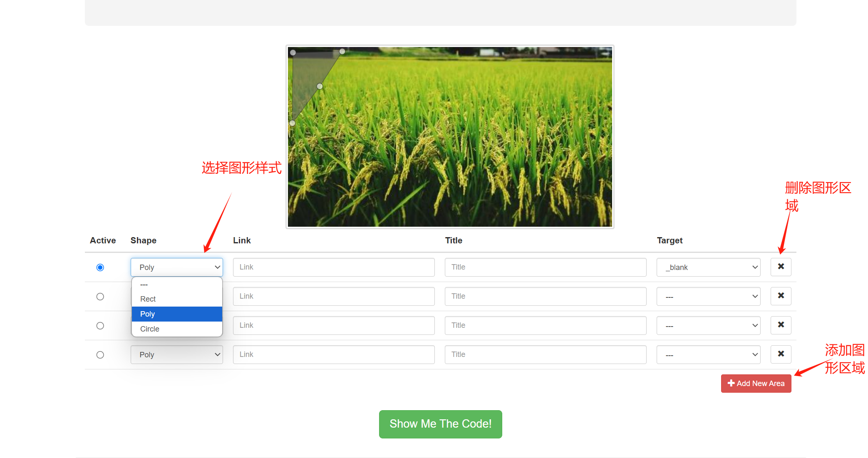This screenshot has height=458, width=868.
Task: Click the first row Link field
Action: tap(333, 267)
